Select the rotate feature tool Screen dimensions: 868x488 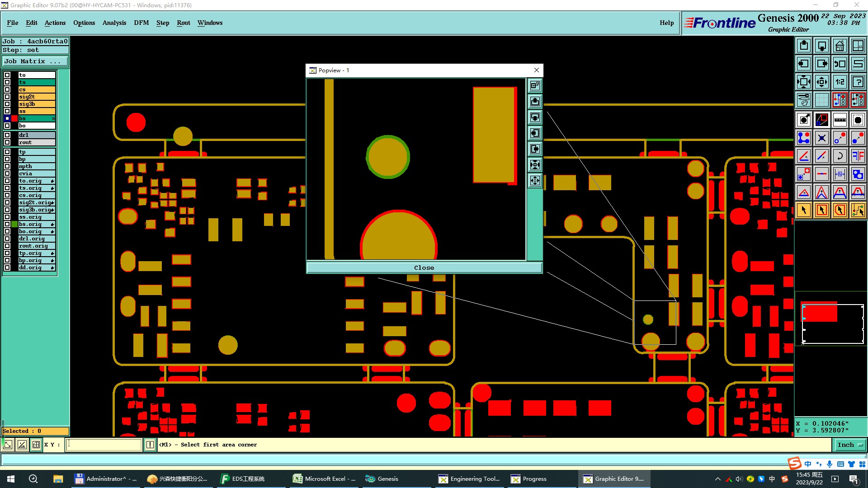tap(840, 156)
